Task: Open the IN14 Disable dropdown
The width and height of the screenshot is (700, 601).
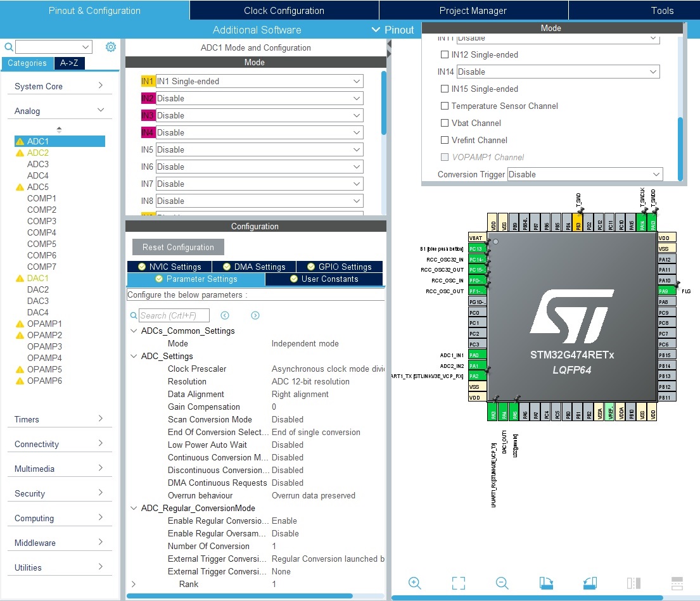Action: [x=558, y=72]
